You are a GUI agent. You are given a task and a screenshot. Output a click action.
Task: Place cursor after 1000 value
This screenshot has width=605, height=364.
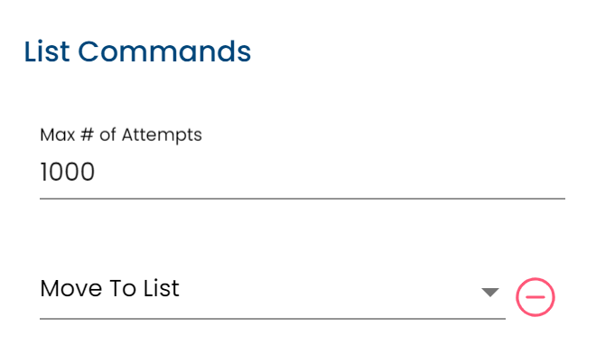pyautogui.click(x=96, y=172)
